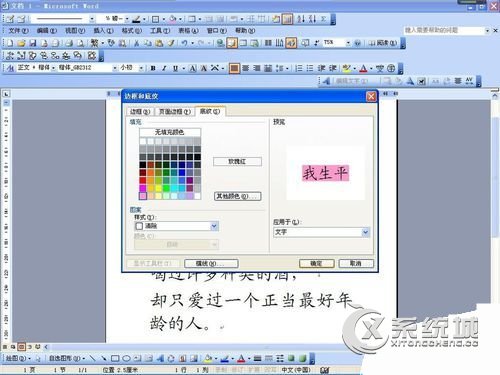500x375 pixels.
Task: Insert WordArt from drawing toolbar
Action: click(160, 358)
